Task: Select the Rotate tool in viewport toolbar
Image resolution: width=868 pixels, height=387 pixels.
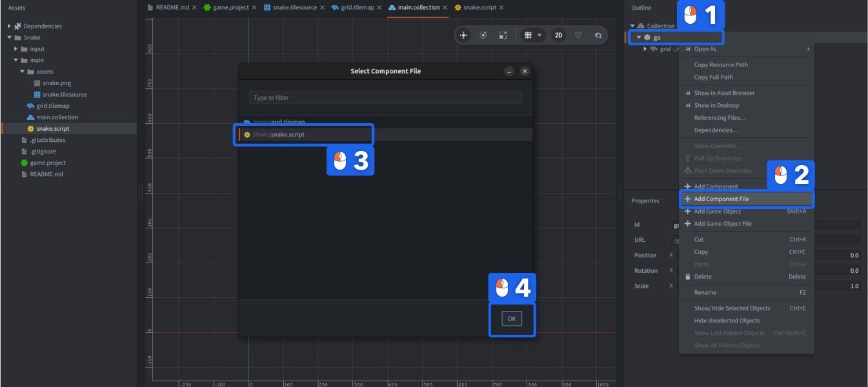Action: [x=483, y=35]
